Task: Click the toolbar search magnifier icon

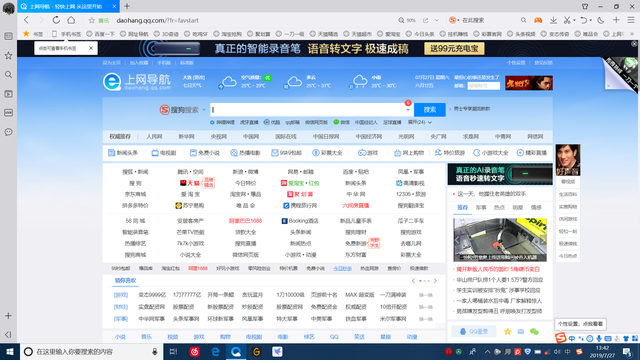Action: [x=523, y=20]
